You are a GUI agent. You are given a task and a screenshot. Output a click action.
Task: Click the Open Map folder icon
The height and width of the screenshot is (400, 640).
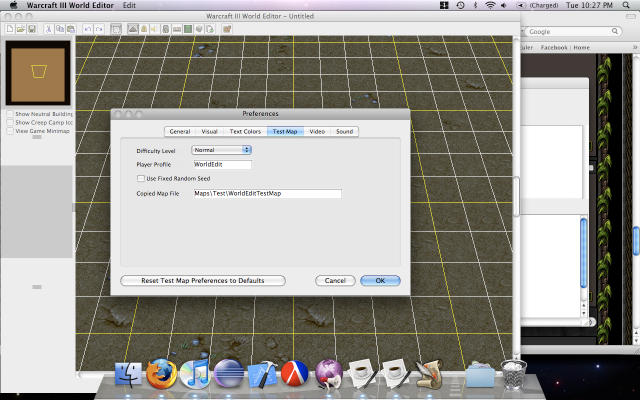(x=21, y=29)
